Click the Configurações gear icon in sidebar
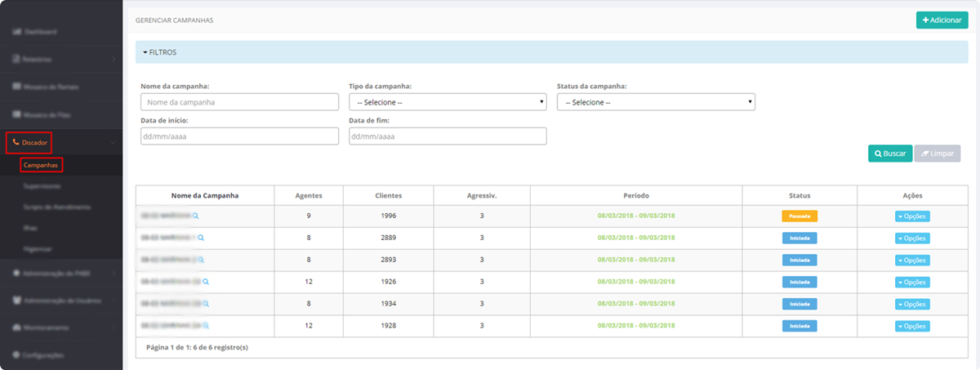 pyautogui.click(x=16, y=355)
